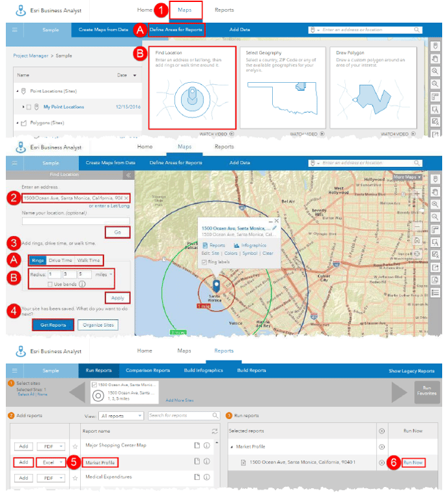Close the 1500 Ocean Ave map popup

(277, 221)
